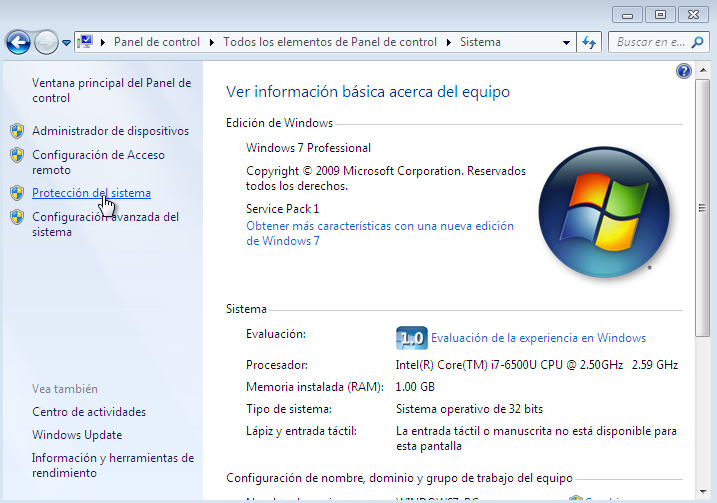Click the 'Buscar en' search field
717x503 pixels.
click(x=648, y=43)
